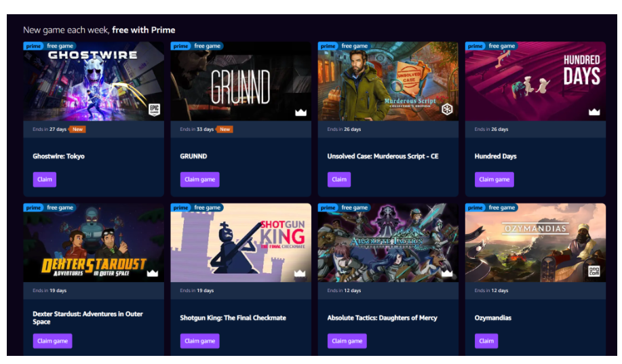Click the crown icon on Shotgun King thumbnail
The width and height of the screenshot is (622, 364).
300,273
